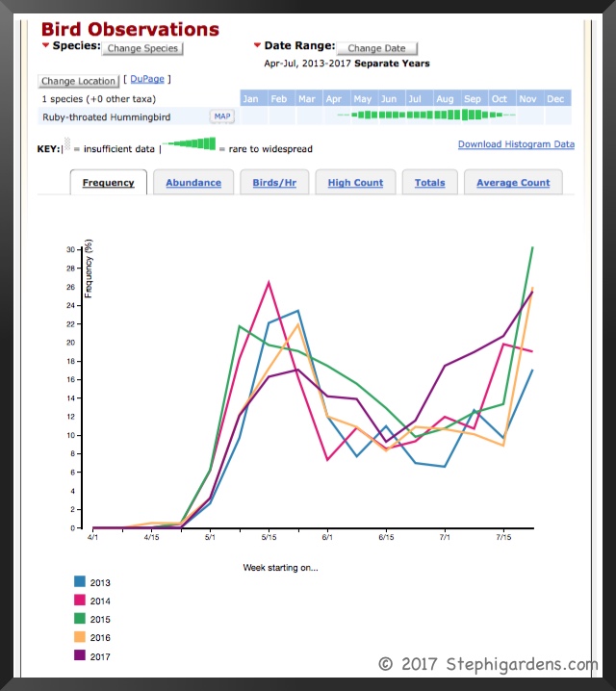Click the insufficient data key icon
Image resolution: width=616 pixels, height=691 pixels.
pos(66,148)
